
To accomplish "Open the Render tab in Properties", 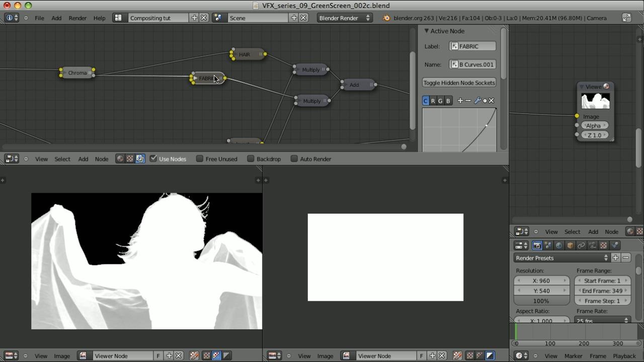I will [537, 245].
